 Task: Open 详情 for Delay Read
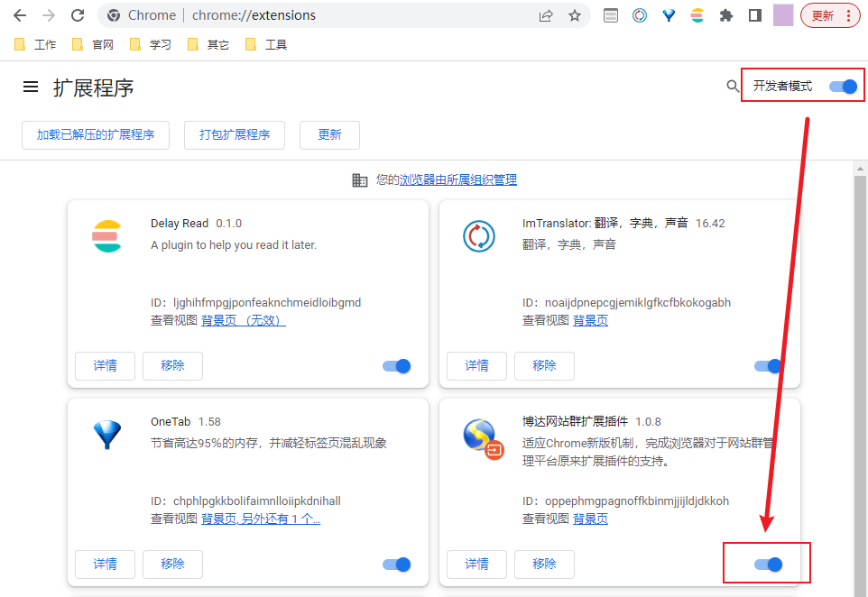[x=106, y=366]
